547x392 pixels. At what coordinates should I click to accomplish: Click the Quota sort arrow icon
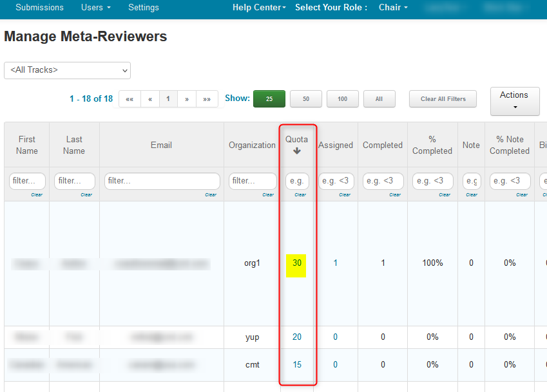click(x=297, y=151)
